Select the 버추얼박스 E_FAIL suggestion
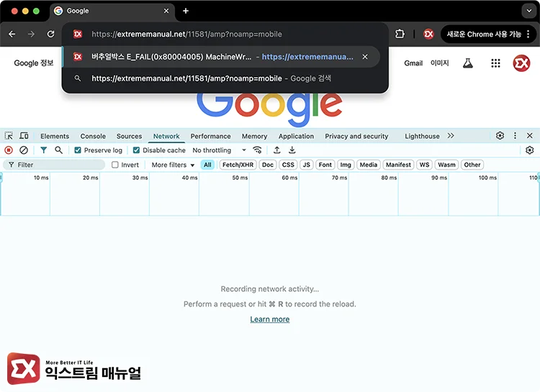This screenshot has width=540, height=392. tap(221, 57)
